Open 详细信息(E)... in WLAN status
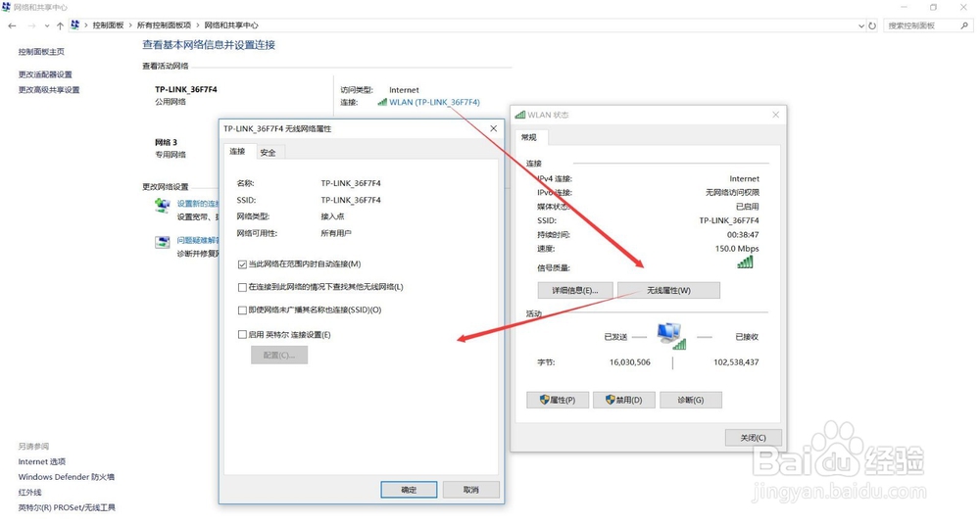 point(575,291)
